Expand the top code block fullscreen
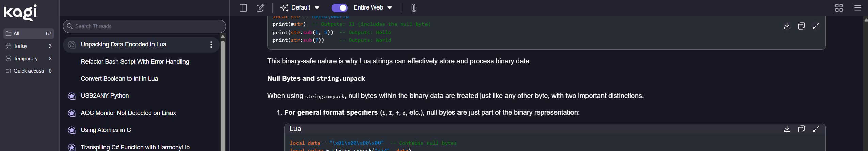The height and width of the screenshot is (151, 868). pyautogui.click(x=816, y=26)
